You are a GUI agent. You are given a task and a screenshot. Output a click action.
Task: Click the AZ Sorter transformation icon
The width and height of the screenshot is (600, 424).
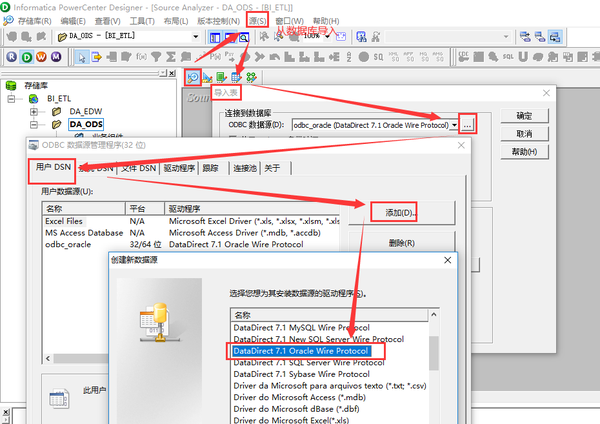(349, 57)
